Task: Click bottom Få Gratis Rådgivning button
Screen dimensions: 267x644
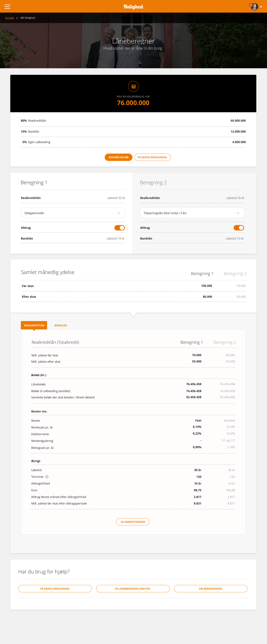Action: click(55, 588)
